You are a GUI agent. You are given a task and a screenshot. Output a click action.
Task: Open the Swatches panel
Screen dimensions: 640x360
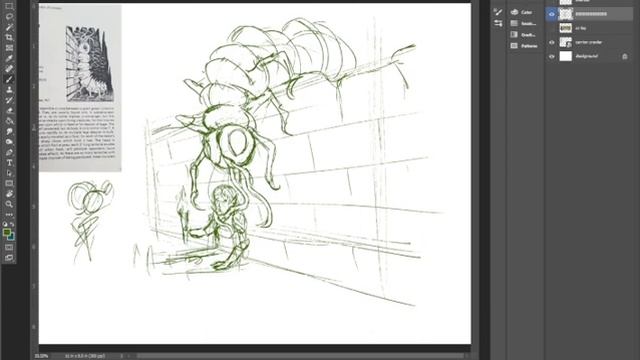(x=523, y=24)
